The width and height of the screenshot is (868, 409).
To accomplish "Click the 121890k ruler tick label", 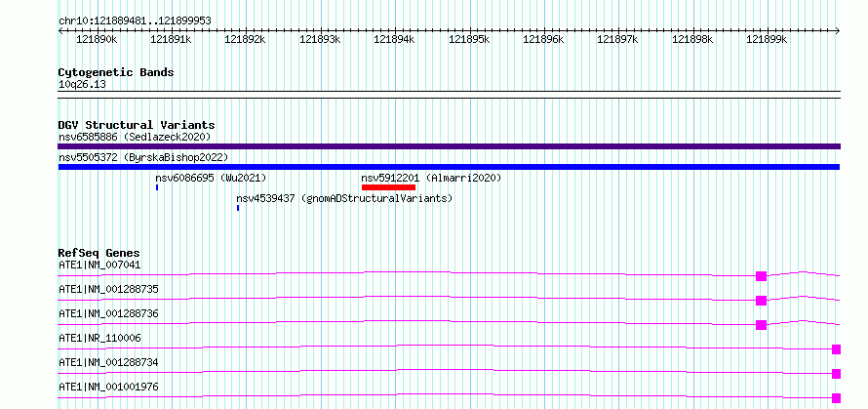I will [97, 39].
